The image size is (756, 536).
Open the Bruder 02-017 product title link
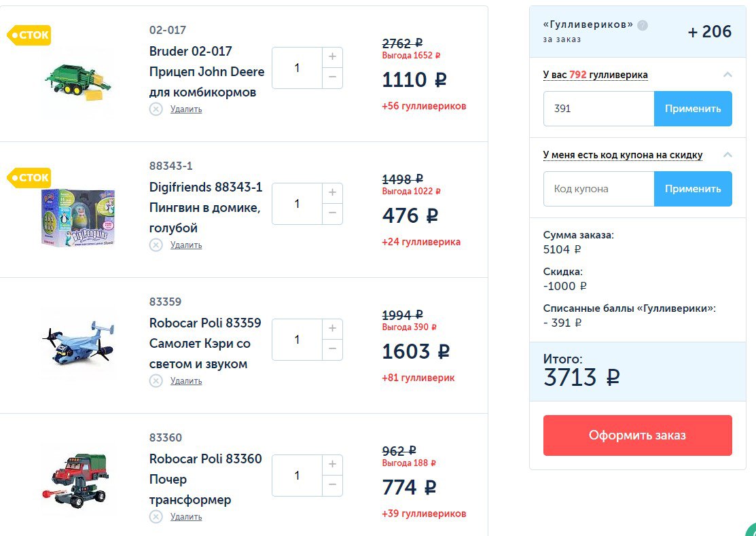(x=207, y=71)
